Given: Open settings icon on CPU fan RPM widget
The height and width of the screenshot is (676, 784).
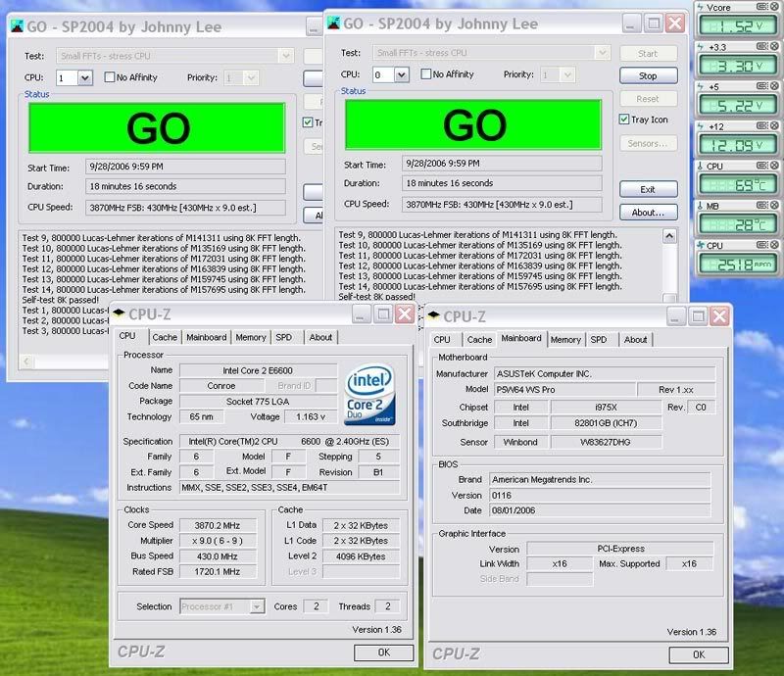Looking at the screenshot, I should click(x=763, y=246).
